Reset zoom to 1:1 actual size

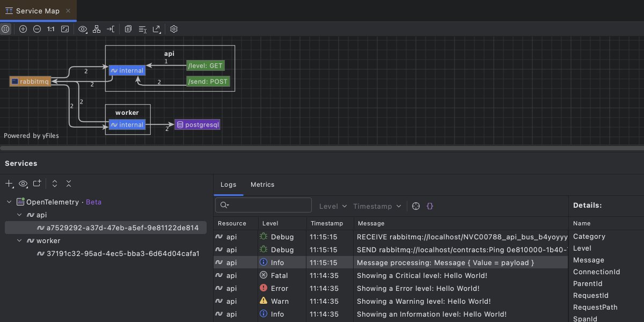pyautogui.click(x=51, y=29)
